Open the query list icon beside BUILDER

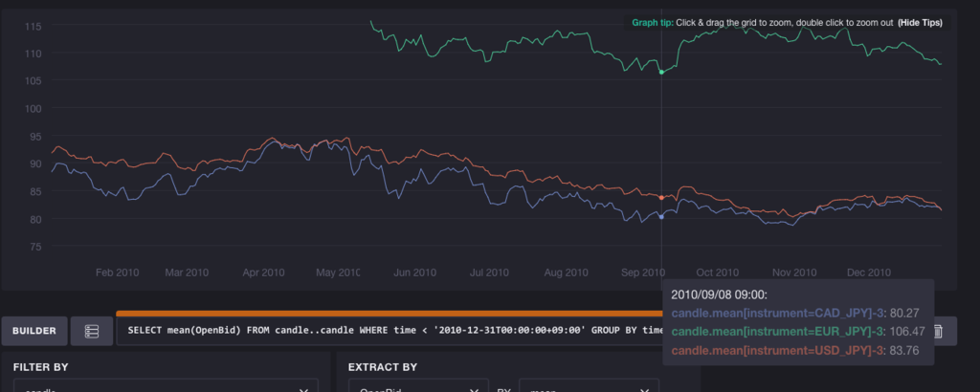coord(92,331)
